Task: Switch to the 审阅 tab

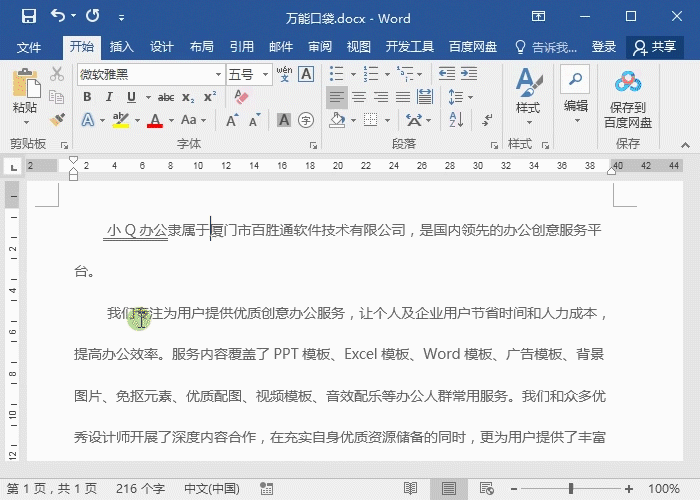Action: 320,47
